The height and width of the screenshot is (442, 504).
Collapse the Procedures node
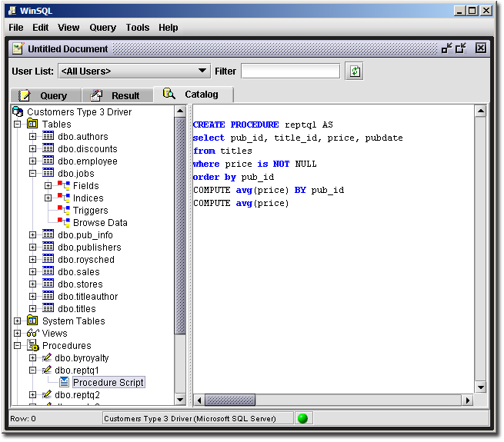tap(18, 345)
